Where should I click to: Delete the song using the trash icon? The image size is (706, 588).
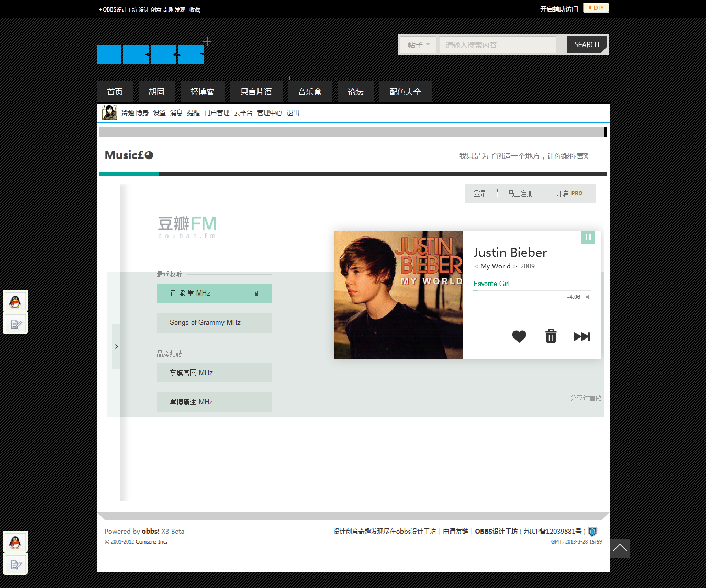pyautogui.click(x=551, y=336)
